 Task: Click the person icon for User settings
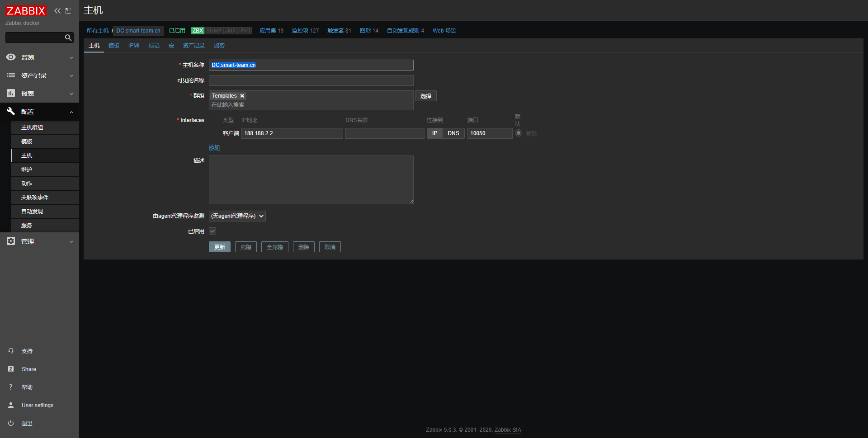point(11,405)
